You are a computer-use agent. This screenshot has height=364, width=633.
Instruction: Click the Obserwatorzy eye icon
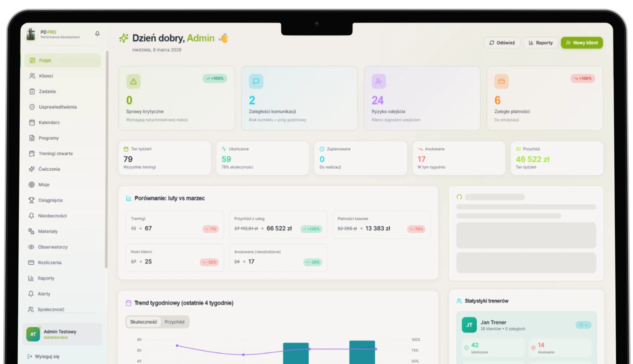point(31,247)
